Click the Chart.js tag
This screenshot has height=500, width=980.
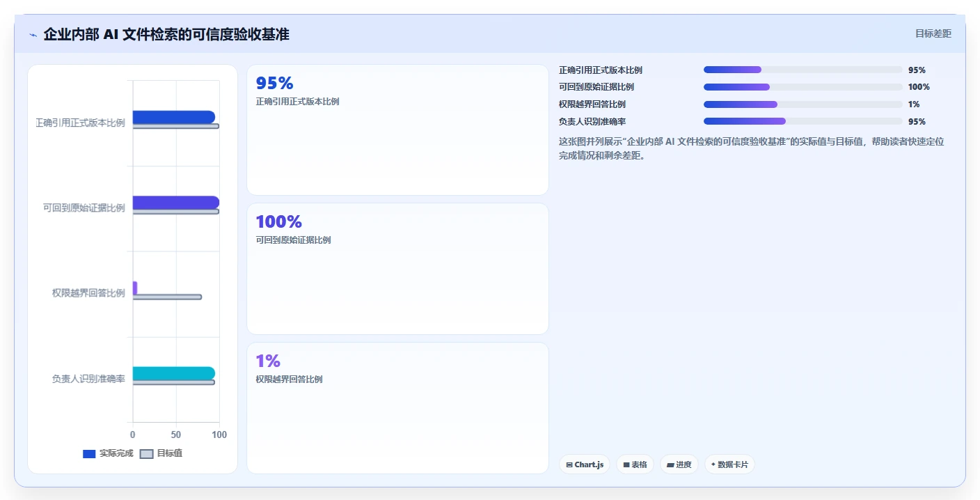pyautogui.click(x=585, y=464)
